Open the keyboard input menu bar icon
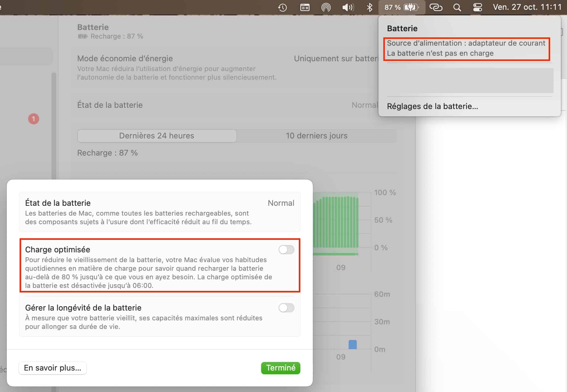The image size is (567, 392). click(305, 7)
